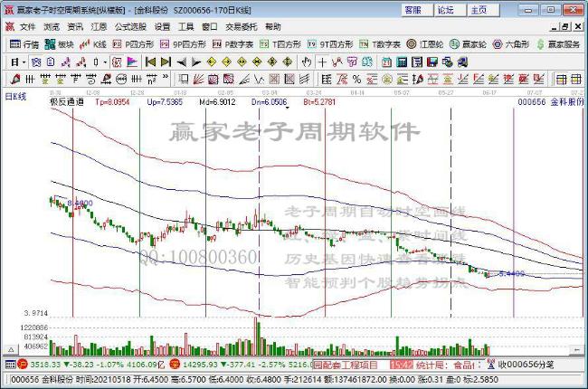Click the 5.4400 price label
Viewport: 588px width, 389px height.
tap(511, 274)
